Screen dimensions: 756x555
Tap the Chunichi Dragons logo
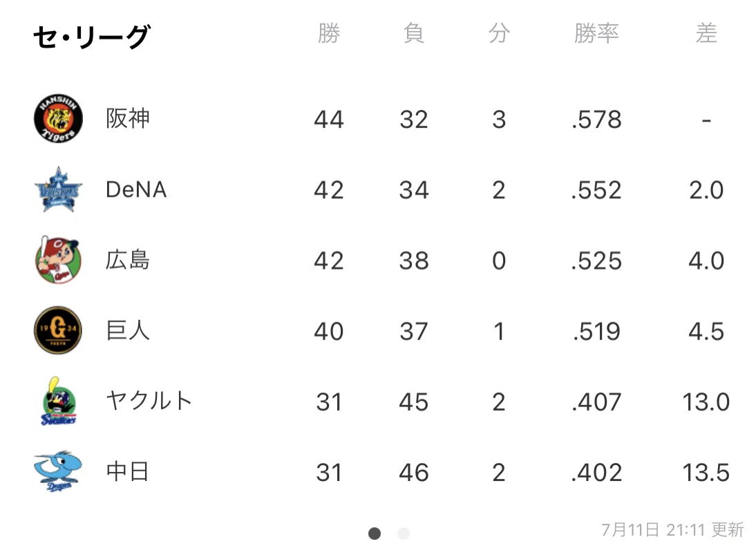(58, 471)
